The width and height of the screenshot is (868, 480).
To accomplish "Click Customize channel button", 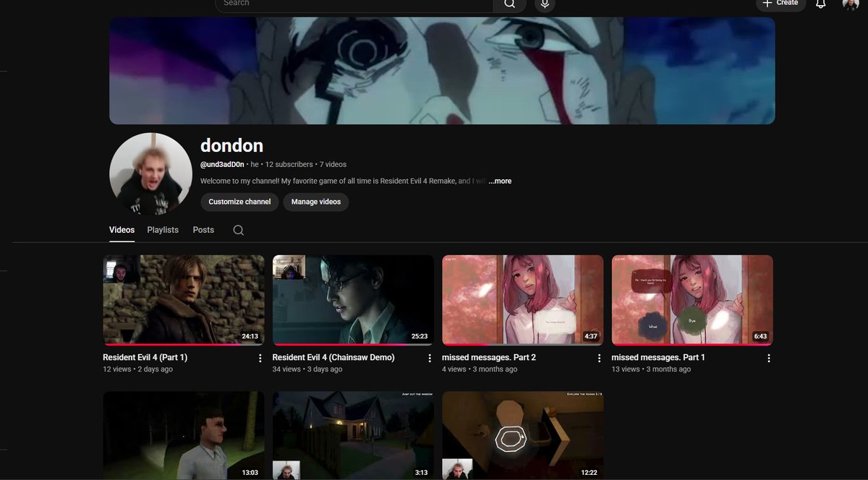I will pyautogui.click(x=239, y=202).
